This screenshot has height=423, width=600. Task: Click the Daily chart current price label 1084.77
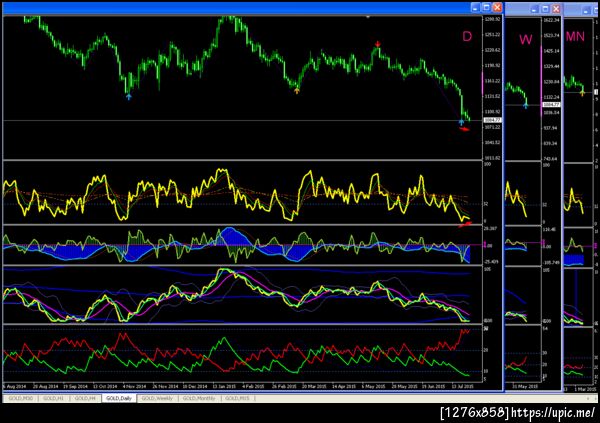(492, 120)
